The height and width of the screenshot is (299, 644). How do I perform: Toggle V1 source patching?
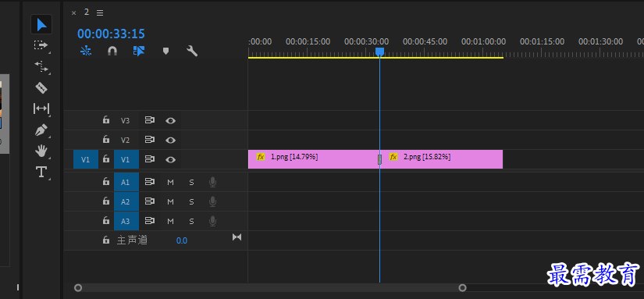click(85, 160)
